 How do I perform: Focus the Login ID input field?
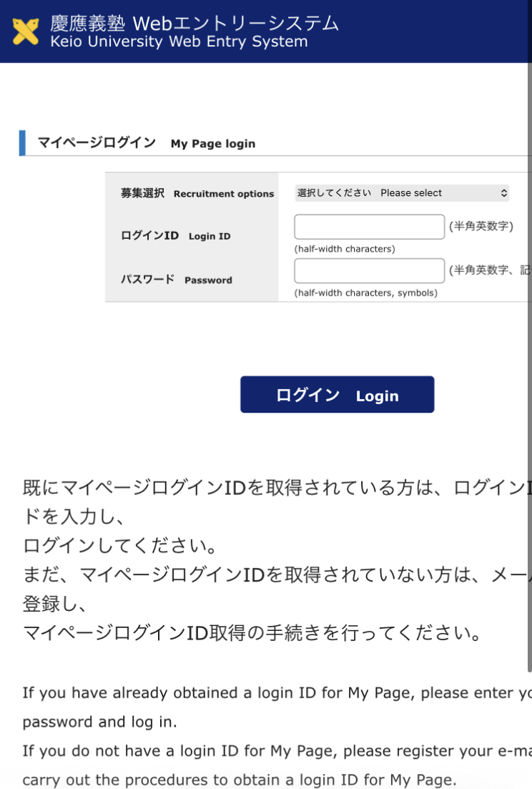369,227
